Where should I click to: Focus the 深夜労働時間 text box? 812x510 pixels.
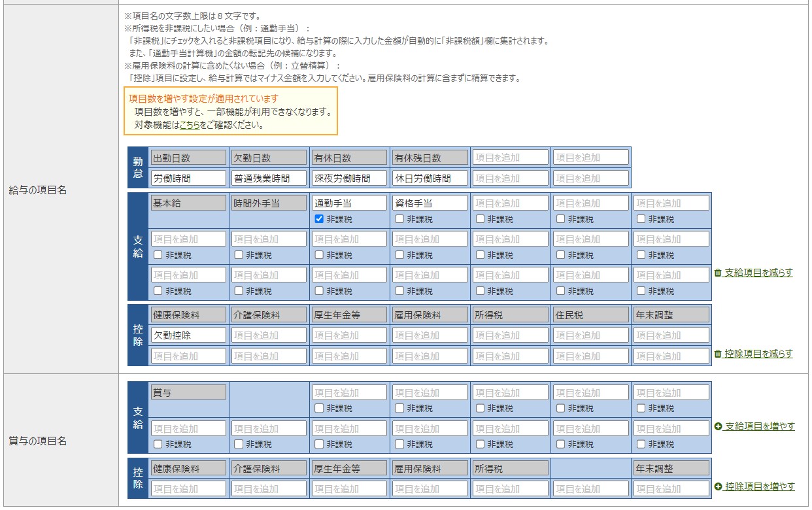[348, 178]
